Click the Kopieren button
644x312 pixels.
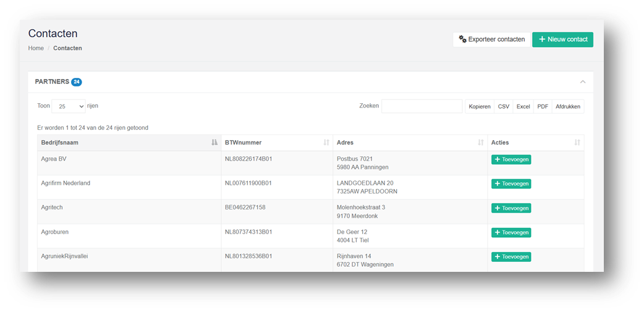pyautogui.click(x=480, y=106)
